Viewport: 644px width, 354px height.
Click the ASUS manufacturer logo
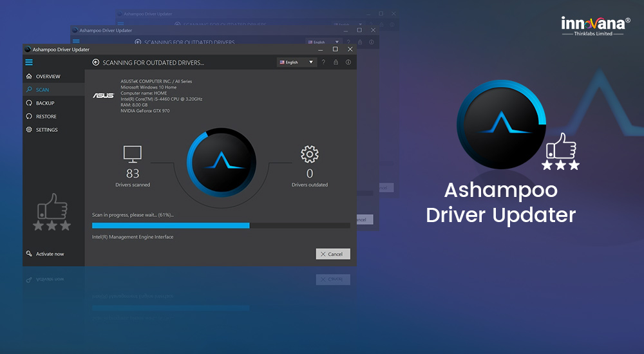[x=103, y=96]
